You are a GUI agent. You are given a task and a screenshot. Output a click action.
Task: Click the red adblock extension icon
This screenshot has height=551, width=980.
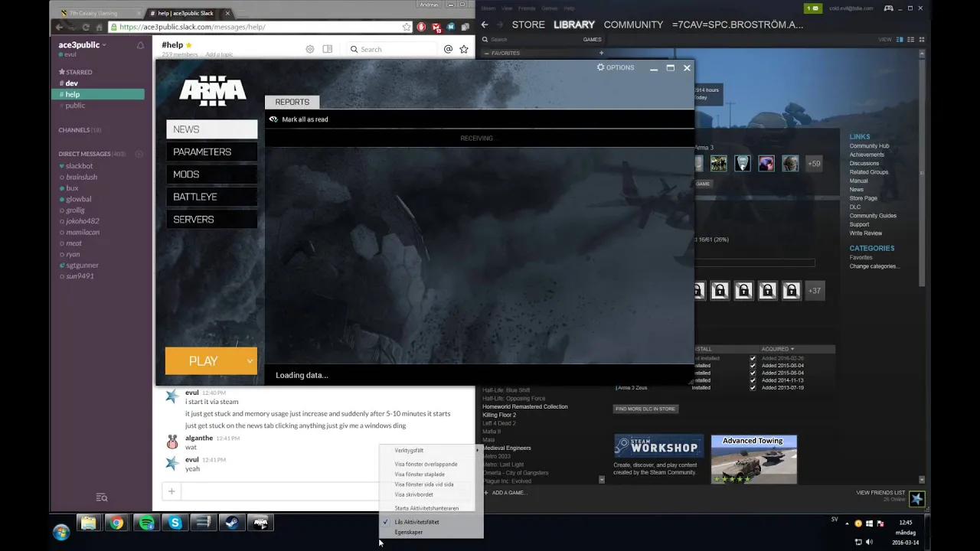(422, 27)
